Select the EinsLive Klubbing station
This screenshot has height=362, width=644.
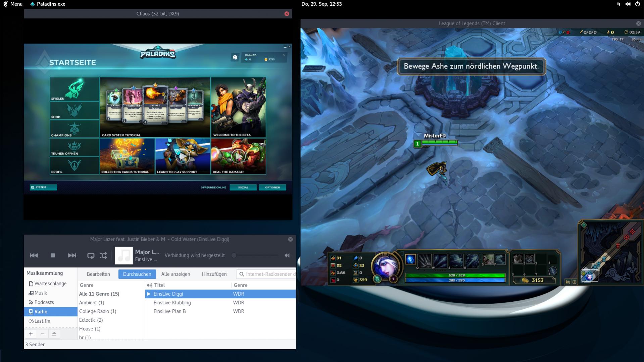(220, 303)
